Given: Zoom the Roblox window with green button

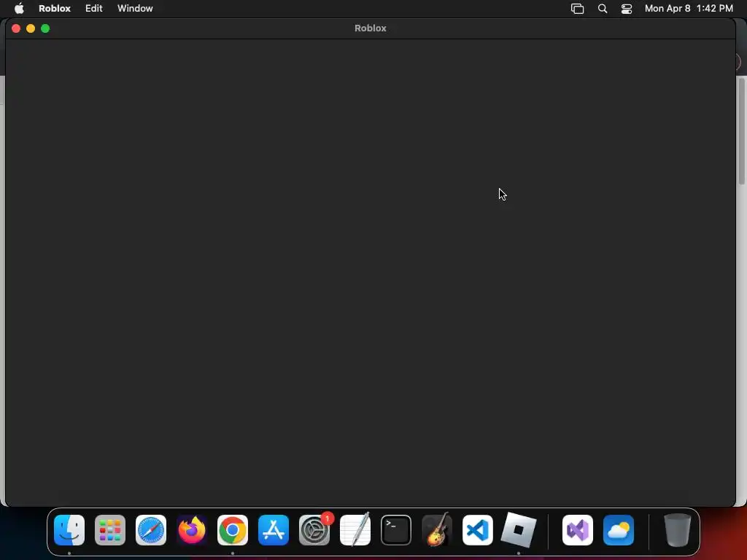Looking at the screenshot, I should (x=45, y=28).
